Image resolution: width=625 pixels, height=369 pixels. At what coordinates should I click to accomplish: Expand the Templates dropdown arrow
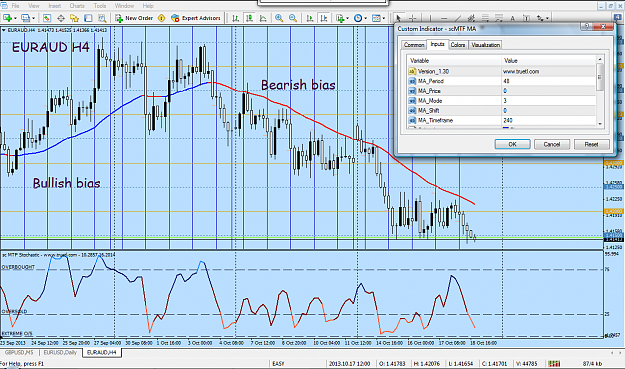384,18
